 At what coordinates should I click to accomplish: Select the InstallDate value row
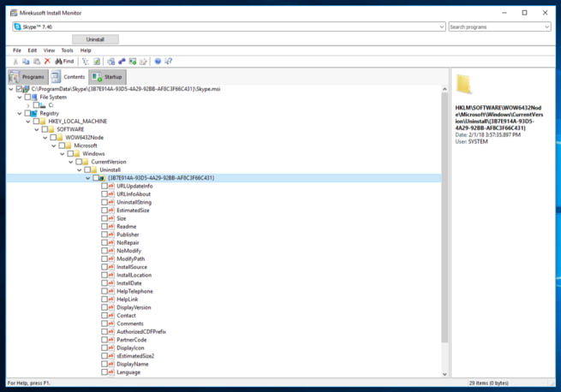click(x=129, y=283)
